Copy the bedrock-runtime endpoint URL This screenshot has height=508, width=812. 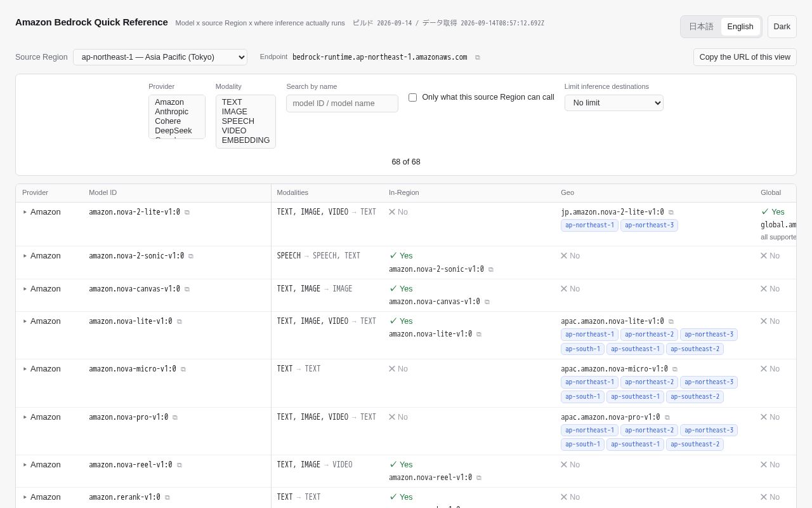[x=478, y=57]
